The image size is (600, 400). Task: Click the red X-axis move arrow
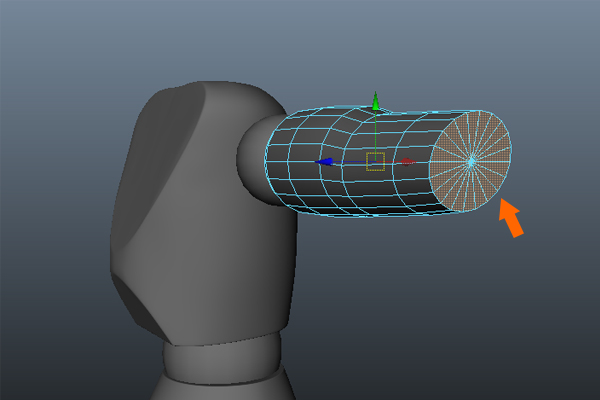(x=408, y=162)
